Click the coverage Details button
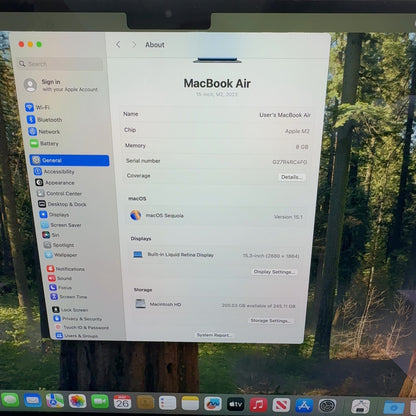The image size is (416, 416). 291,177
